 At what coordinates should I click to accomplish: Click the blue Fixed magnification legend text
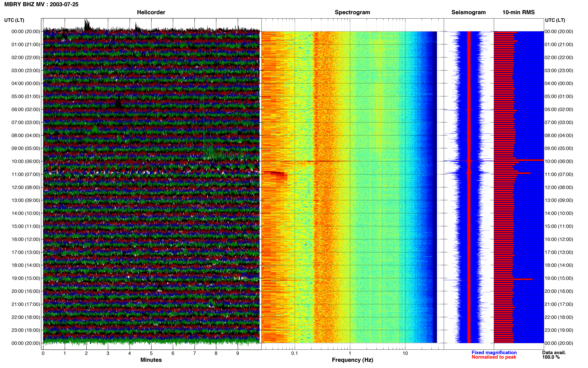[x=494, y=353]
